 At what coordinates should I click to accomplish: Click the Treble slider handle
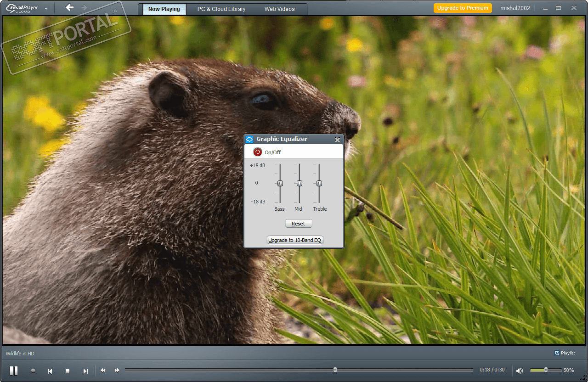coord(319,183)
